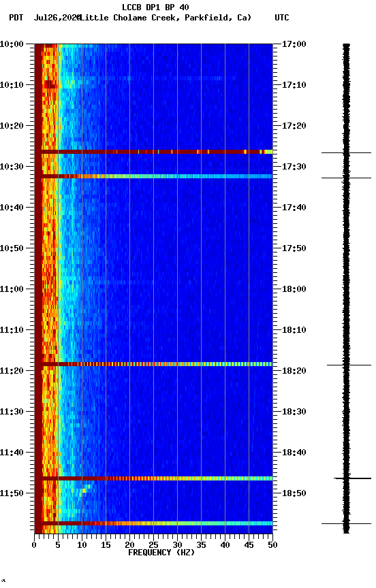Click the broadband event band near 10:32
This screenshot has height=588, width=376.
click(x=153, y=176)
